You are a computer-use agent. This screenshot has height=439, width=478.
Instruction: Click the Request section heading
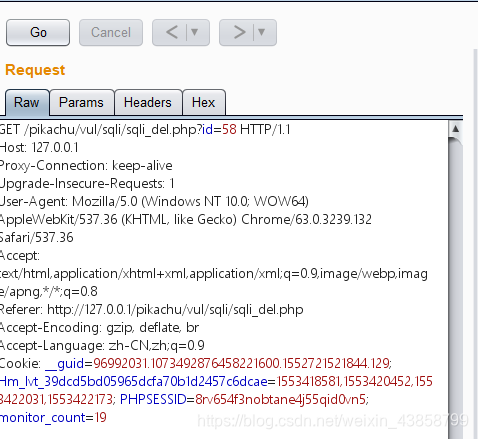35,70
